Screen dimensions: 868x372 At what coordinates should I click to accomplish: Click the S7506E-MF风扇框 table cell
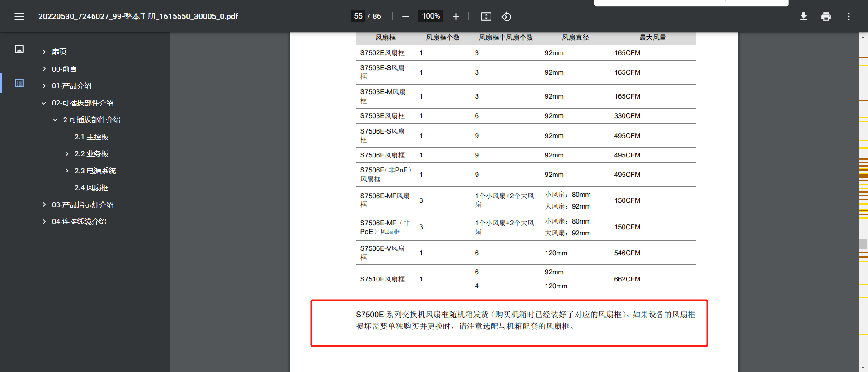click(385, 200)
